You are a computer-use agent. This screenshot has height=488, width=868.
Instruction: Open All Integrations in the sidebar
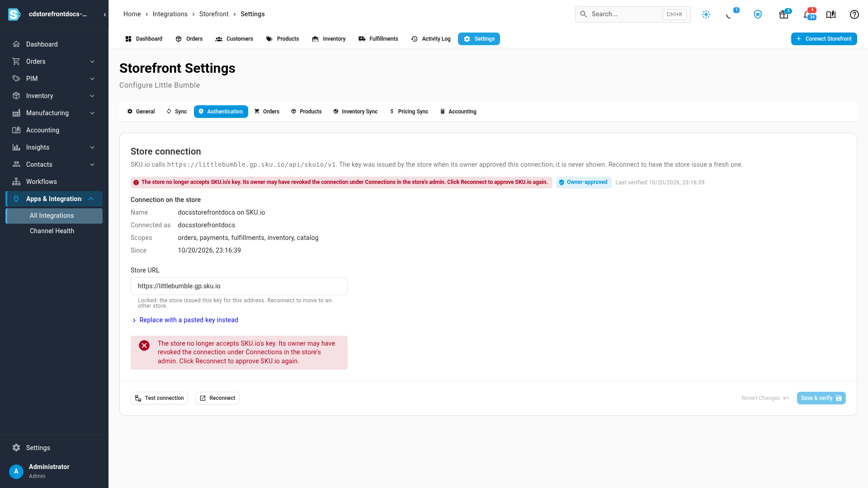pos(54,216)
